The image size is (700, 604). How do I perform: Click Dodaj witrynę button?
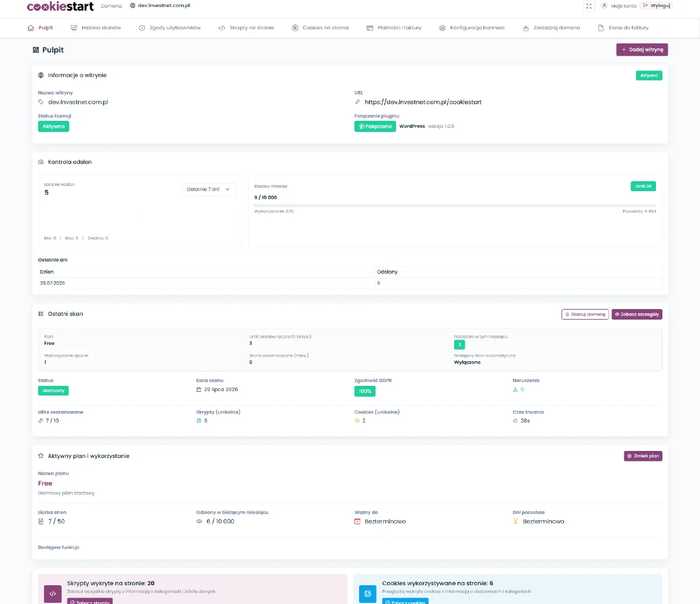[x=642, y=49]
